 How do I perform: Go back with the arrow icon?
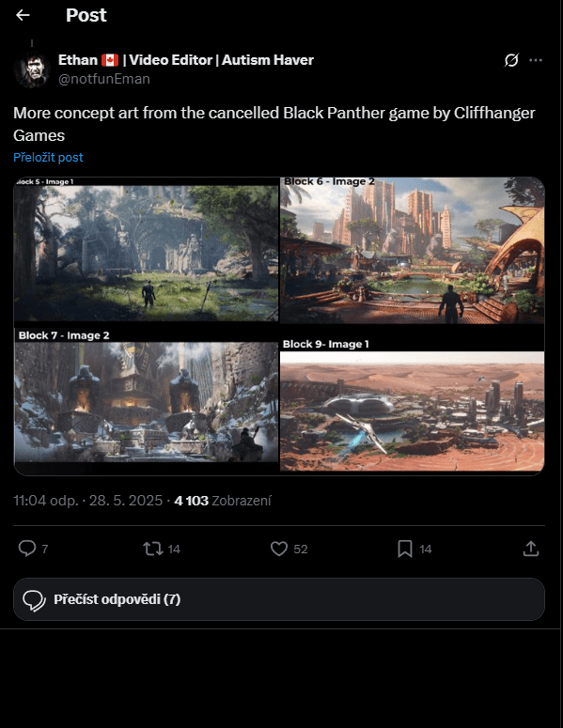[x=23, y=15]
